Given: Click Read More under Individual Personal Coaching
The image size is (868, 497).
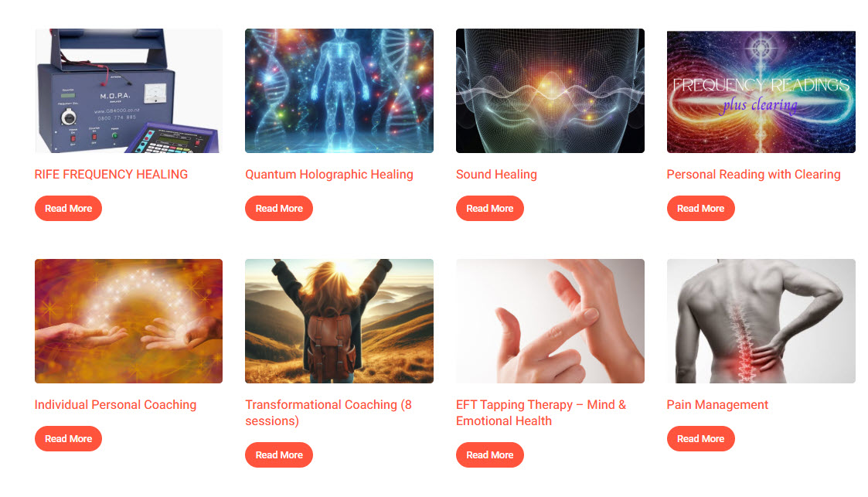Looking at the screenshot, I should tap(68, 438).
